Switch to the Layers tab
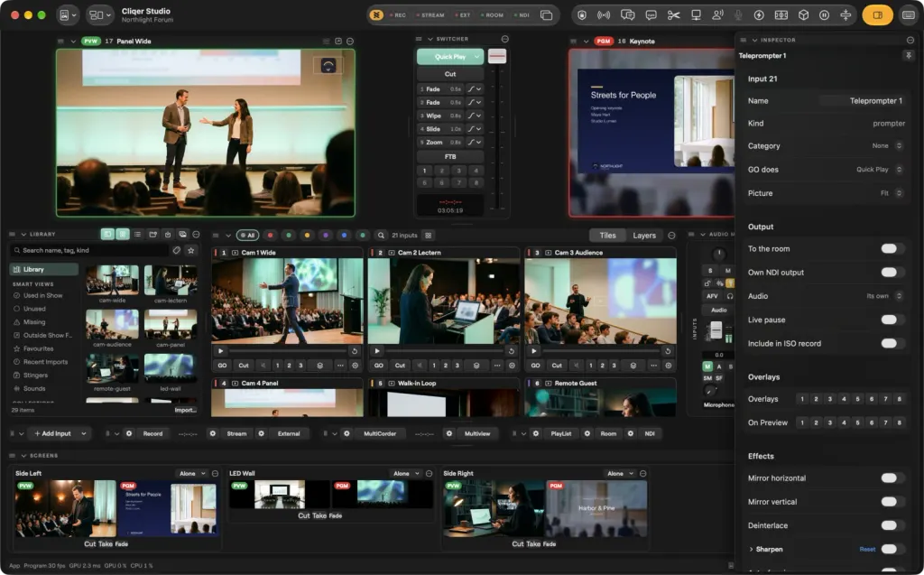This screenshot has height=575, width=924. pos(644,236)
